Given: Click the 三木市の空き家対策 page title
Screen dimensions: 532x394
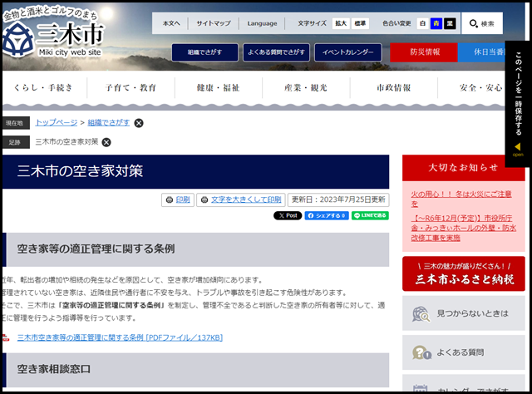Looking at the screenshot, I should coord(80,171).
